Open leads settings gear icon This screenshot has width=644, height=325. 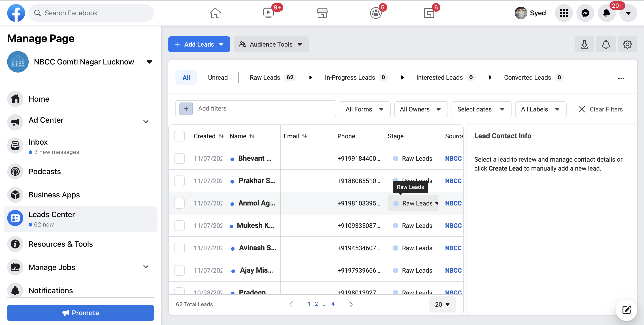[627, 45]
